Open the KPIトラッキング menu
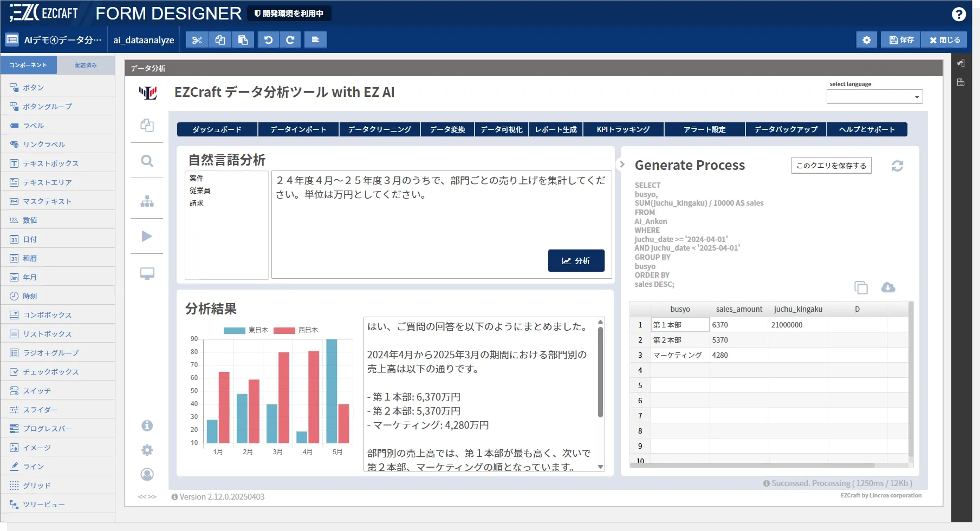The image size is (980, 531). (624, 129)
